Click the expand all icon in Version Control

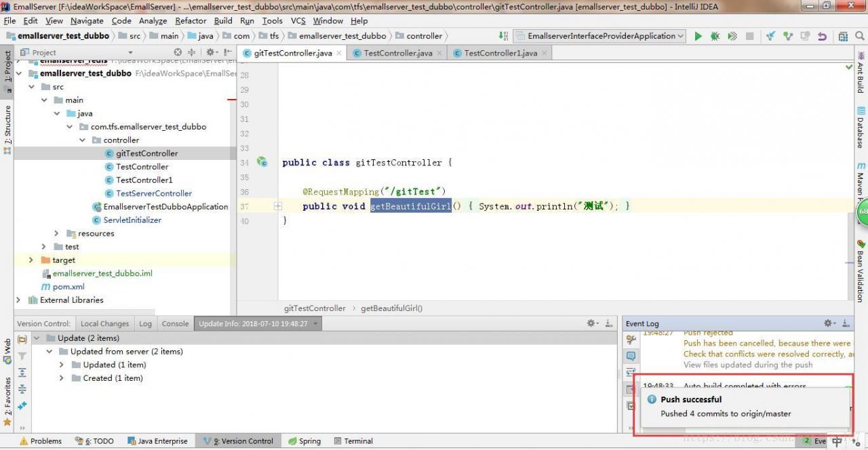tap(22, 372)
